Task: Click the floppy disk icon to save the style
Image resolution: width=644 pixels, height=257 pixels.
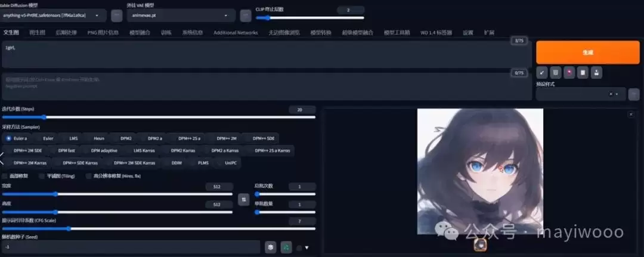Action: point(596,73)
